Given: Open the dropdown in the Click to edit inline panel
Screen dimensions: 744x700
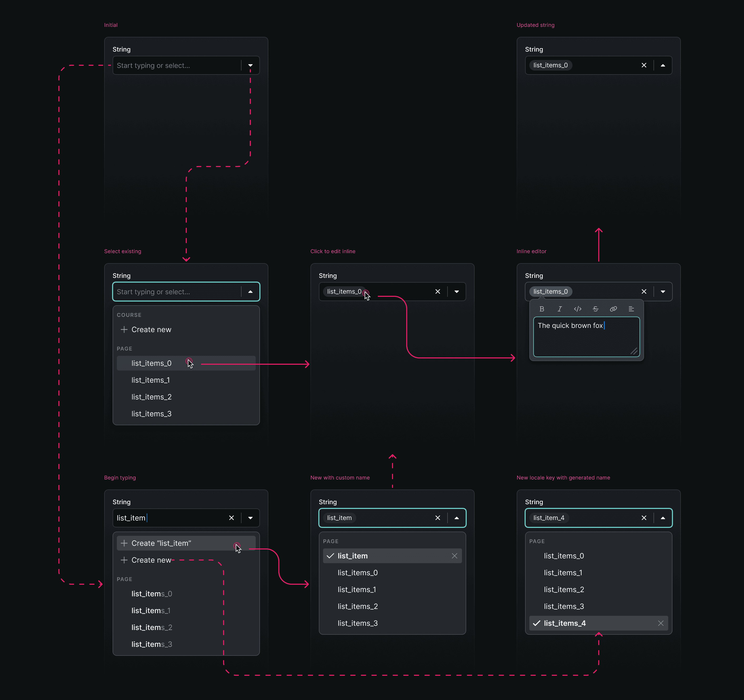Looking at the screenshot, I should 456,292.
